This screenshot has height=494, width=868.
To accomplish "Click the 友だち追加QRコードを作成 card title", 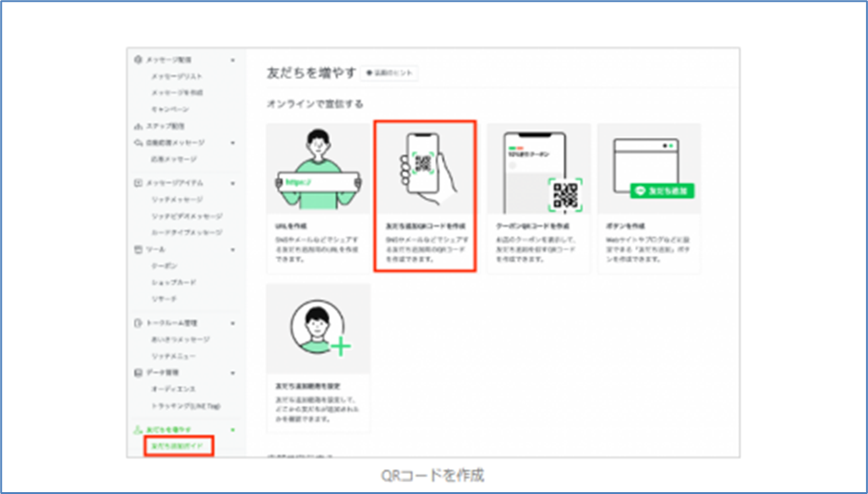I will click(x=425, y=226).
